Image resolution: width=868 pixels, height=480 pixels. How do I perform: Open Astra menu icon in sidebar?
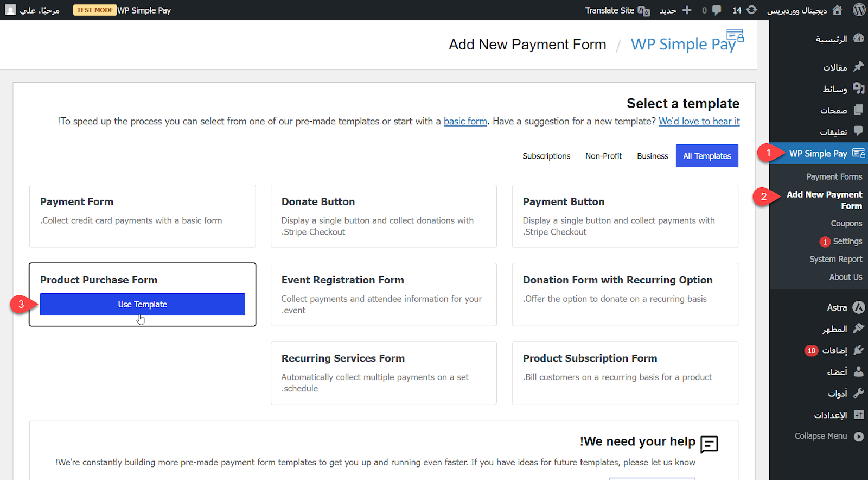pyautogui.click(x=858, y=307)
